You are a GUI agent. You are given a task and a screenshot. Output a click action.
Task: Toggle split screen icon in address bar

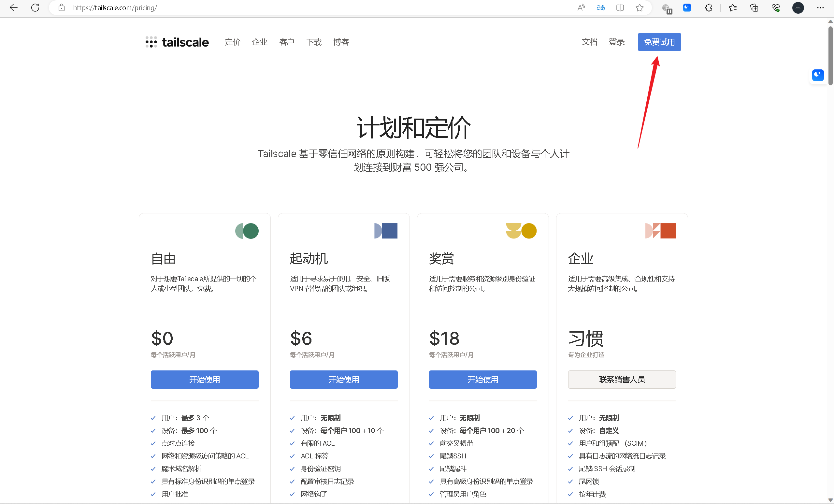620,7
